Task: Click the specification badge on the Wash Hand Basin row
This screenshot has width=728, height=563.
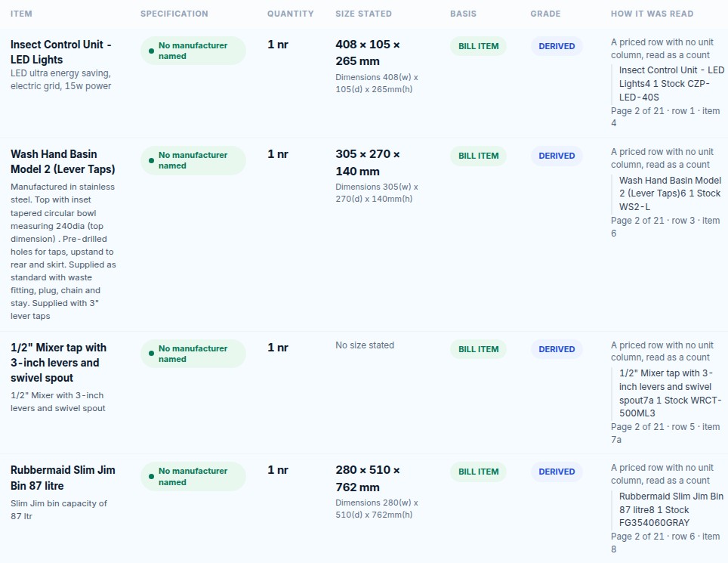Action: tap(193, 160)
